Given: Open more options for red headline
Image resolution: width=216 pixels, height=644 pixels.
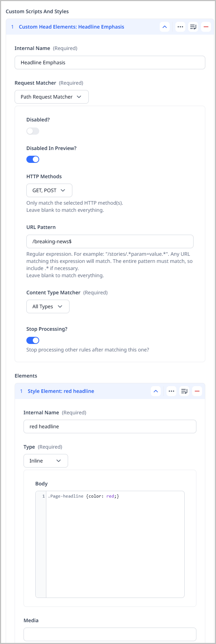Looking at the screenshot, I should tap(171, 391).
